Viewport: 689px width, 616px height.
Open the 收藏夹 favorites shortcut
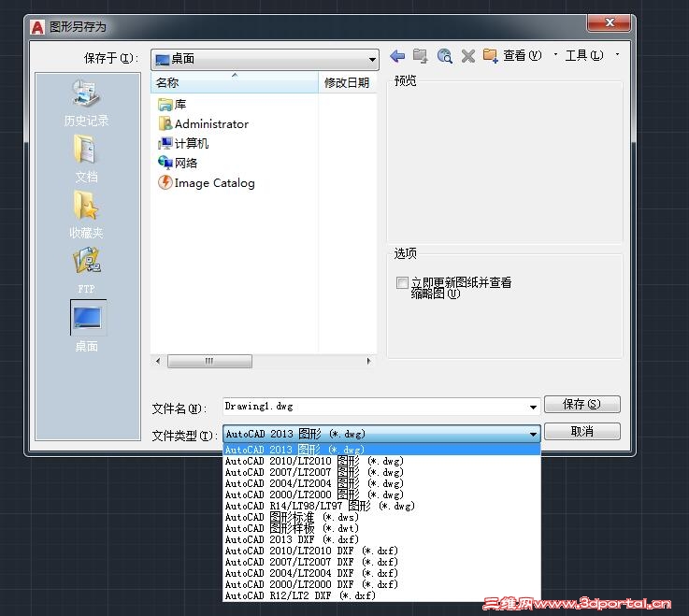[x=87, y=214]
